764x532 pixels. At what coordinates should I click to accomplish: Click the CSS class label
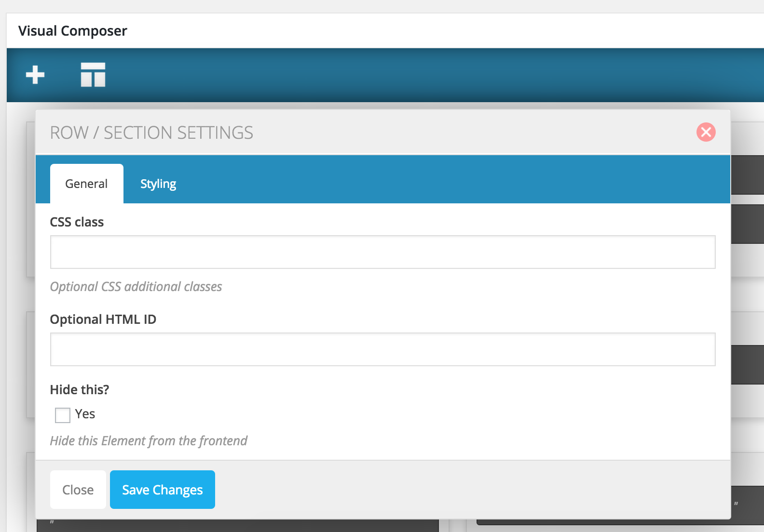[77, 222]
